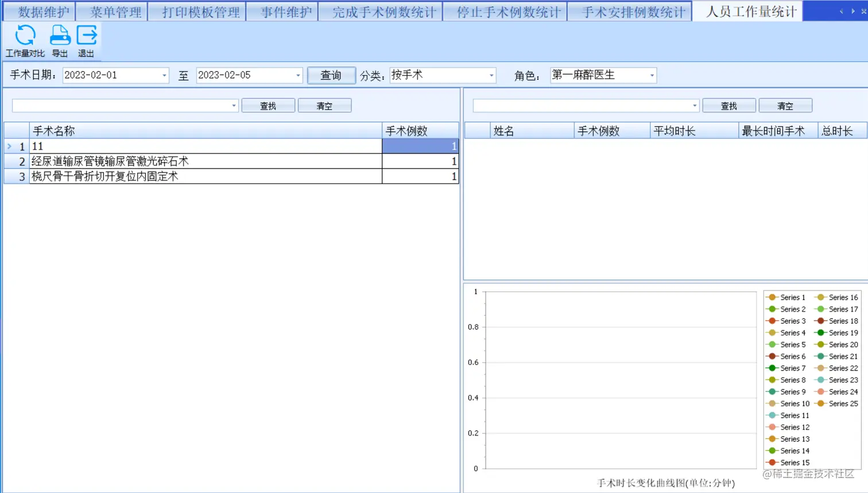Expand the left surgery name combo box

[233, 106]
